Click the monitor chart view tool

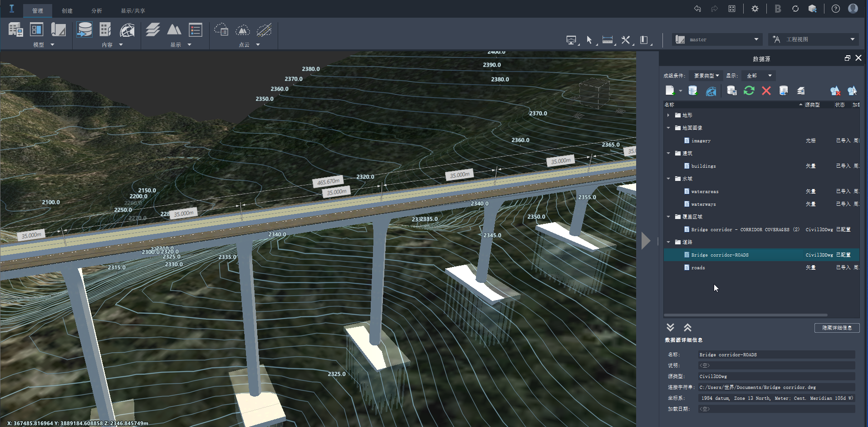click(572, 40)
